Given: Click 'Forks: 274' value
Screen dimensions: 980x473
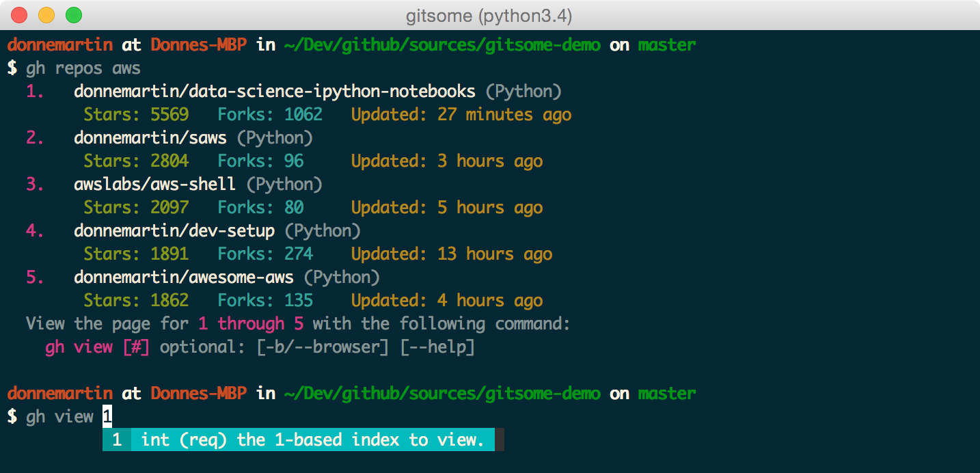Looking at the screenshot, I should (265, 254).
